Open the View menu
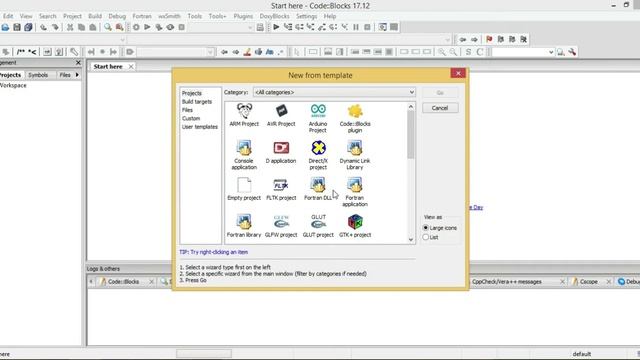The image size is (640, 360). (x=26, y=16)
